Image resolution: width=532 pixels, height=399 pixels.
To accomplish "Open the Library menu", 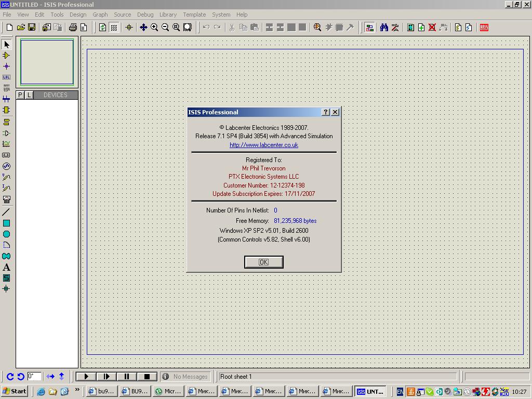I will (x=168, y=15).
